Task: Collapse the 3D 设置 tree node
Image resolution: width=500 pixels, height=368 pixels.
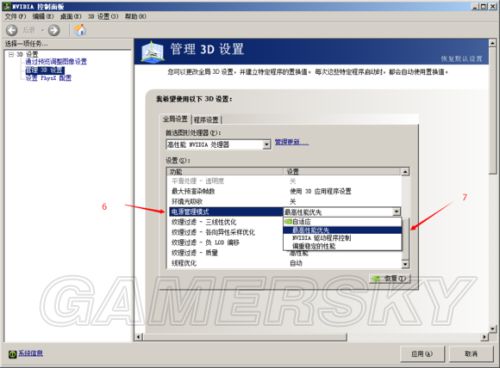Action: 11,54
